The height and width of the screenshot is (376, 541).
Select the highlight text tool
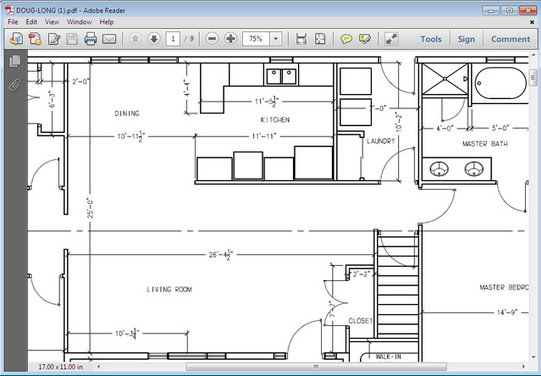(365, 39)
